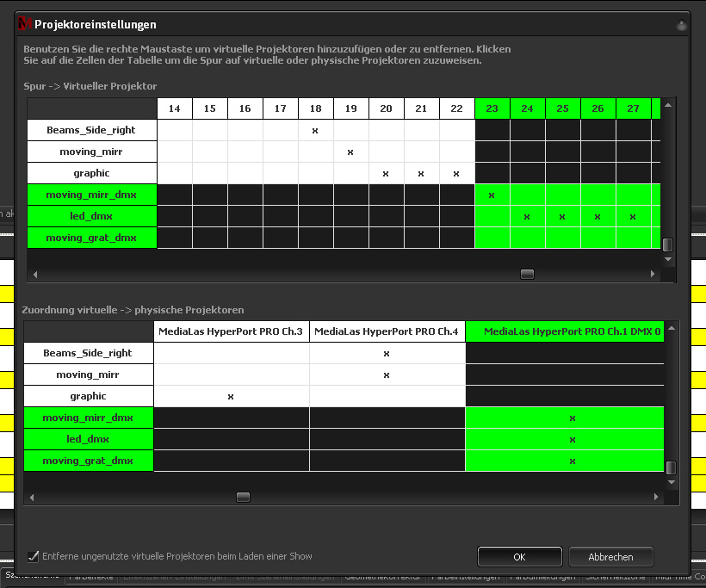Click the lower table's vertical scrollbar thumb
The height and width of the screenshot is (588, 706).
click(671, 467)
